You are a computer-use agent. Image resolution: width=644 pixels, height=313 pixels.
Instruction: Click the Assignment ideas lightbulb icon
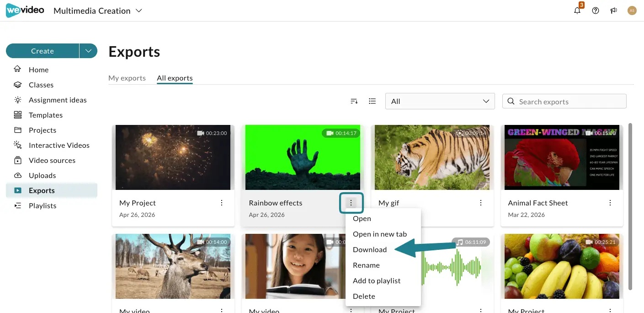pyautogui.click(x=18, y=100)
